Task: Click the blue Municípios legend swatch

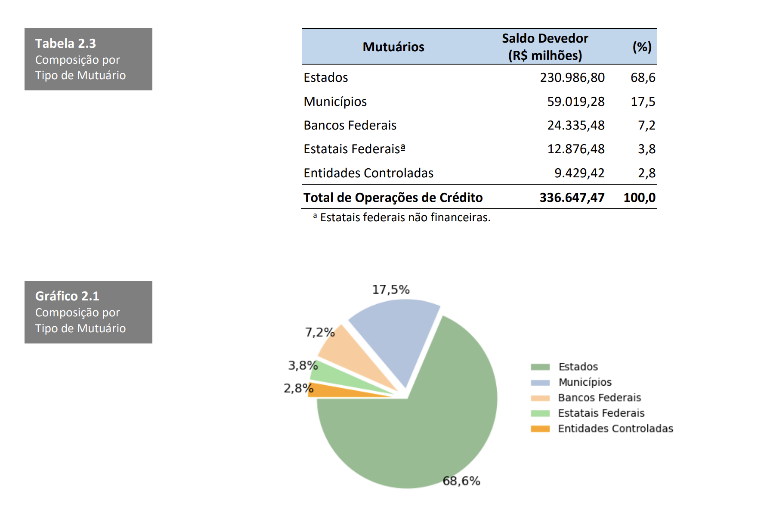Action: (540, 382)
